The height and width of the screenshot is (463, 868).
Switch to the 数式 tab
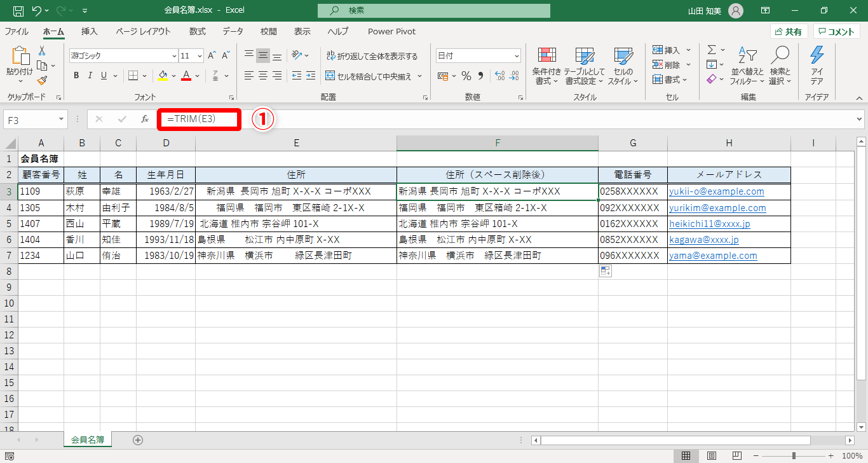198,32
